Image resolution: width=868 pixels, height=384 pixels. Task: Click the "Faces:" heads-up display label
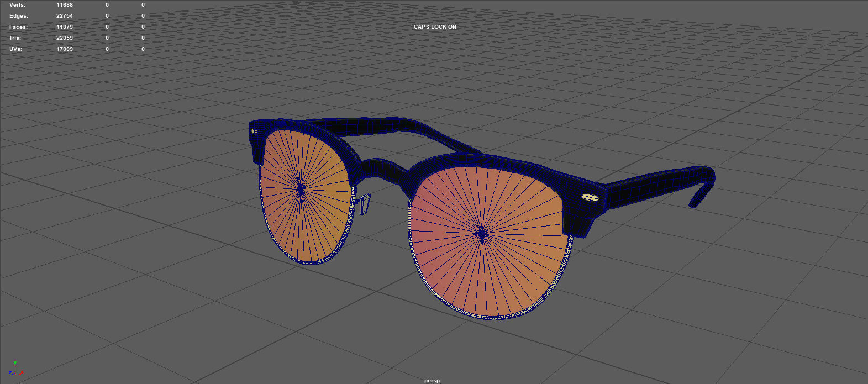(18, 27)
